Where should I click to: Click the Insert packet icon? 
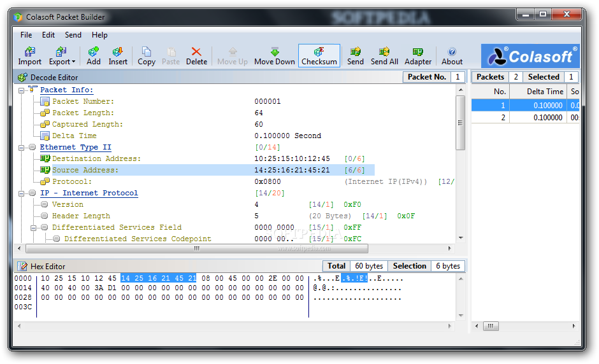(x=118, y=52)
